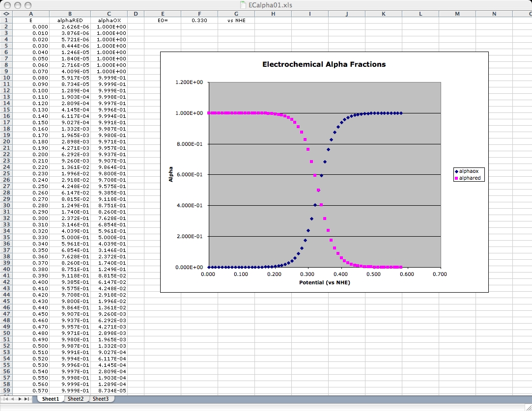This screenshot has width=532, height=411.
Task: Click chart title Electrochemical Alpha Fractions
Action: point(324,64)
